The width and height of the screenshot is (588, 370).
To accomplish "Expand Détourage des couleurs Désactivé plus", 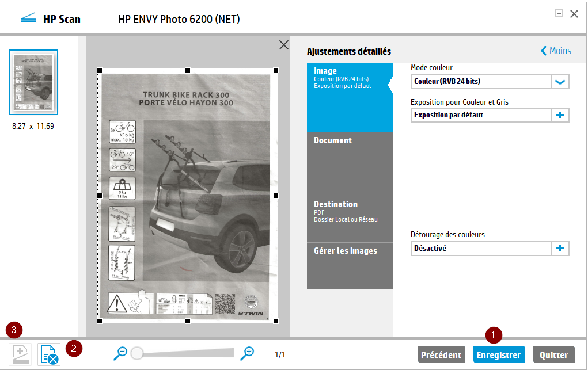I will (x=560, y=249).
